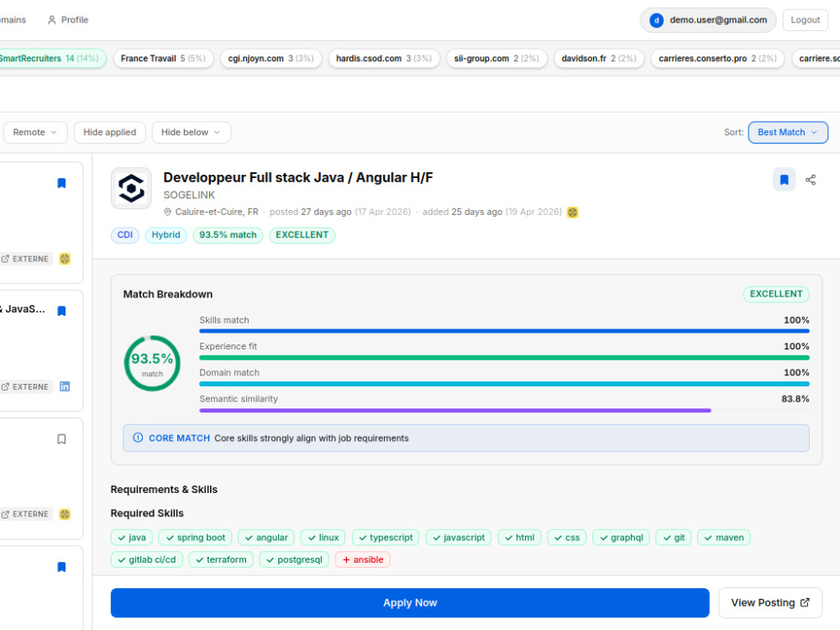This screenshot has height=630, width=840.
Task: Click the info icon in CORE MATCH banner
Action: [138, 438]
